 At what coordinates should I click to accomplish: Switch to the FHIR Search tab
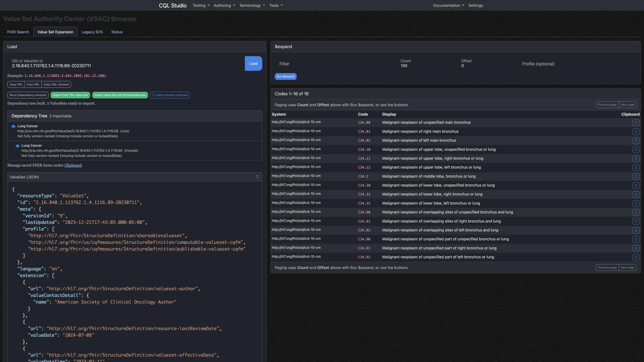point(18,32)
